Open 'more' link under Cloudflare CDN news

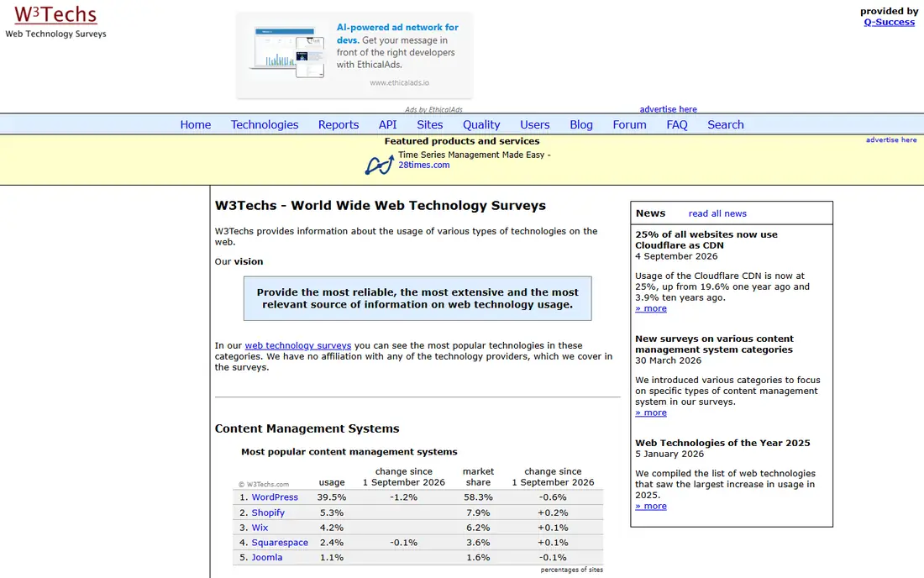650,308
